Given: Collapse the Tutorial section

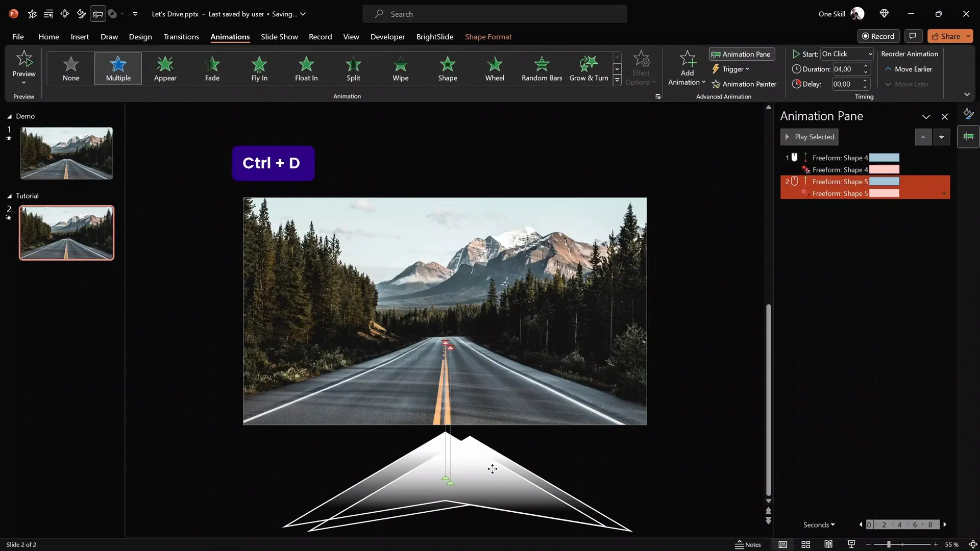Looking at the screenshot, I should click(x=9, y=196).
